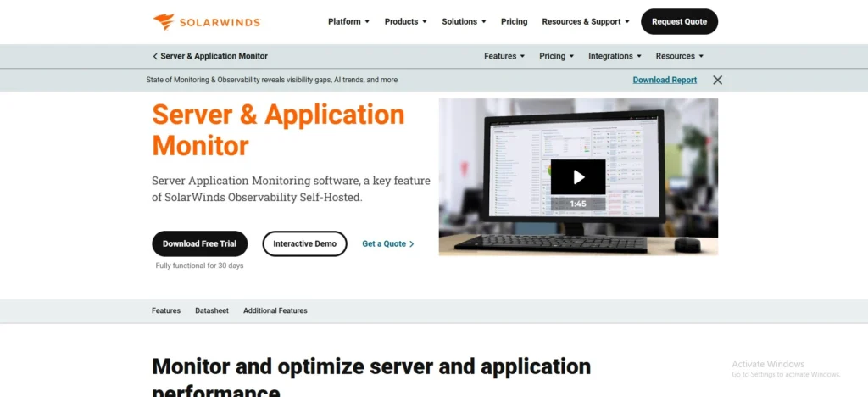The height and width of the screenshot is (397, 868).
Task: Close the announcement banner
Action: point(717,80)
